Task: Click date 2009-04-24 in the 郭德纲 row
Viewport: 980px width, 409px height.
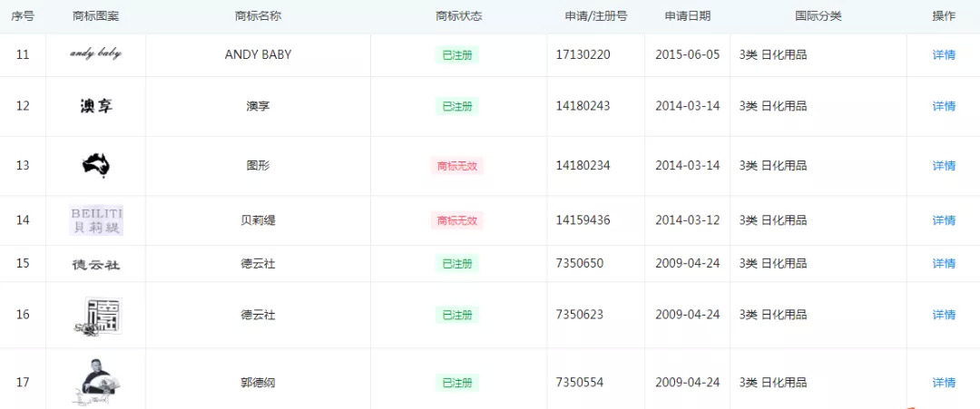Action: point(688,382)
